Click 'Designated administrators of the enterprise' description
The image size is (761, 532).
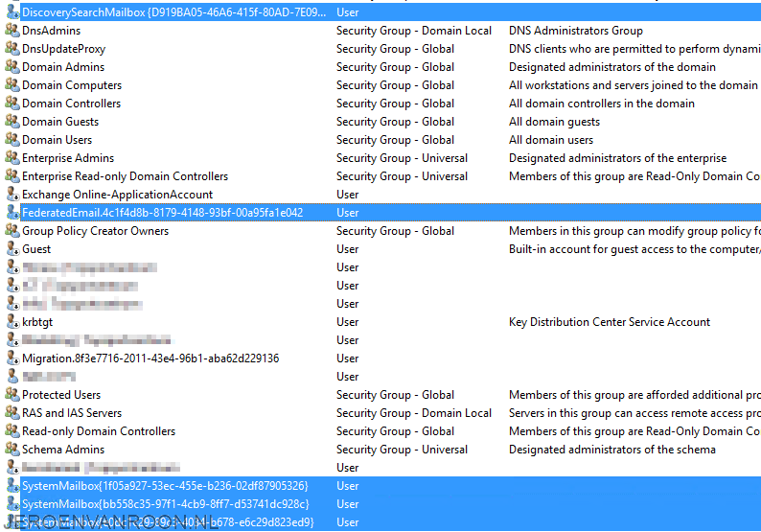(x=617, y=158)
